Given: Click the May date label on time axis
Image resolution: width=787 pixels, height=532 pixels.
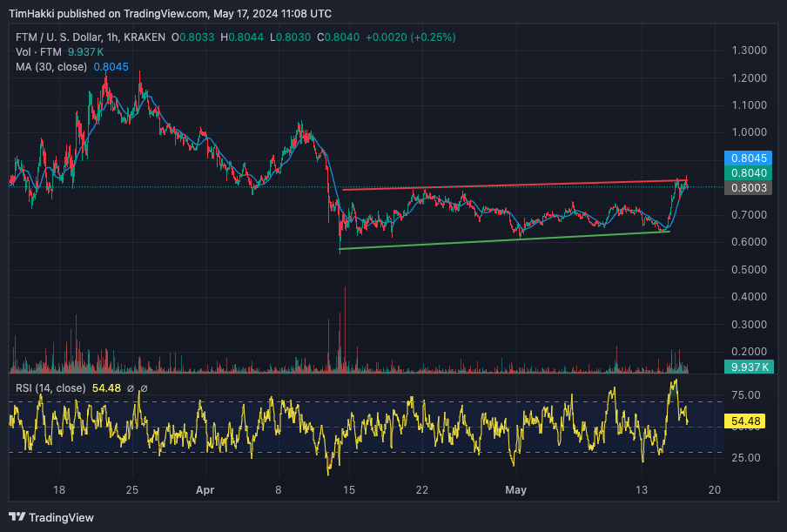Looking at the screenshot, I should click(515, 490).
